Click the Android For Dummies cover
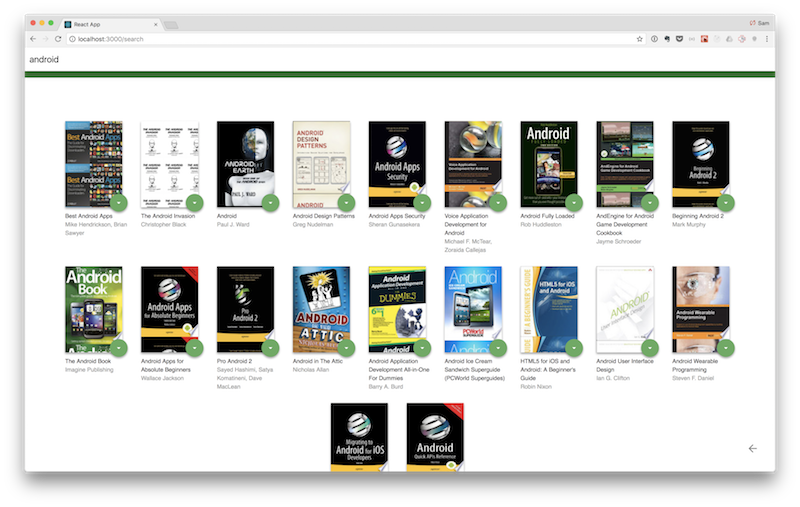 coord(397,310)
